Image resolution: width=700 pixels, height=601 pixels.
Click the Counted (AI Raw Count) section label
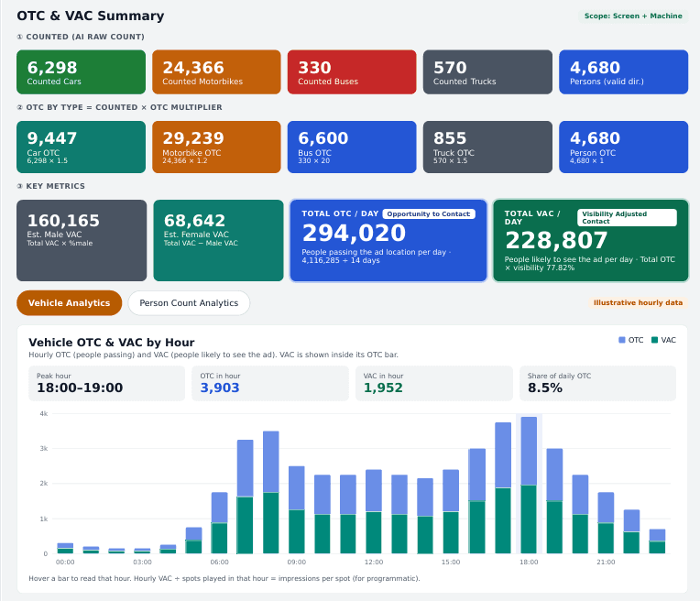[x=81, y=37]
